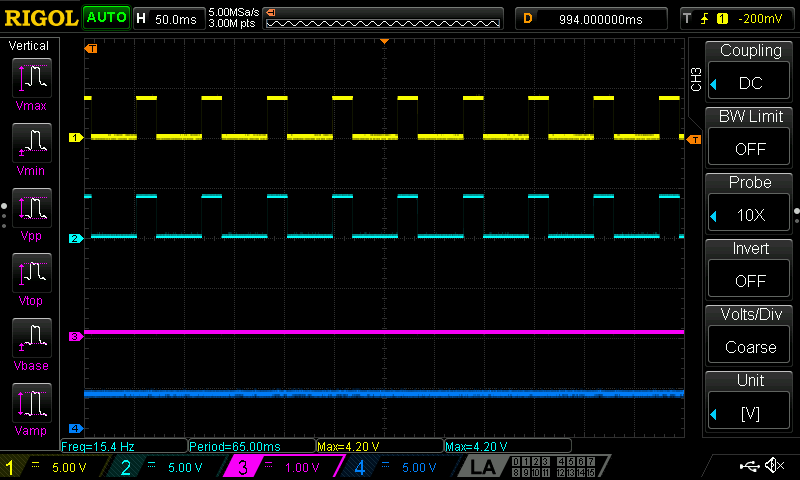Click the D delay label

[x=528, y=19]
